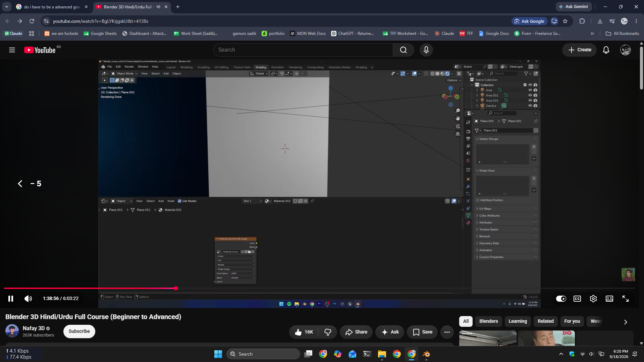Open the YouTube hamburger guide menu
This screenshot has width=644, height=362.
tap(12, 50)
